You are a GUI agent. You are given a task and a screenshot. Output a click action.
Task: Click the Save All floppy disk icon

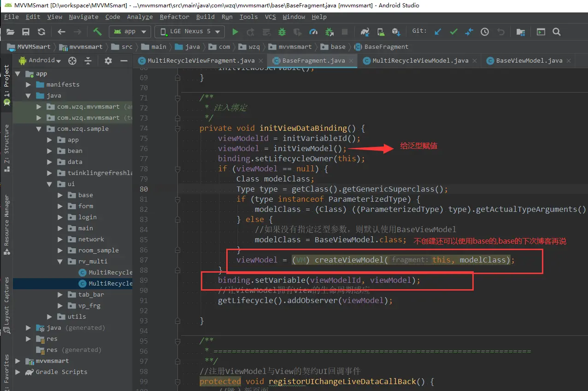click(x=26, y=32)
